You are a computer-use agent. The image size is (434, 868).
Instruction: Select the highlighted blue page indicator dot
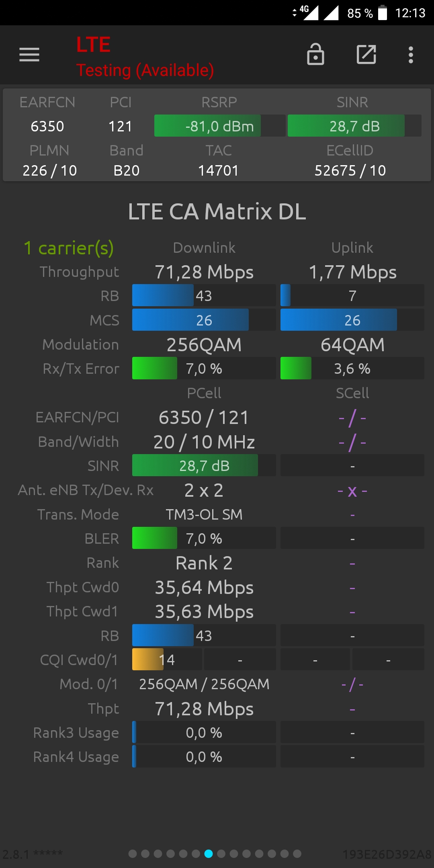pos(209,854)
